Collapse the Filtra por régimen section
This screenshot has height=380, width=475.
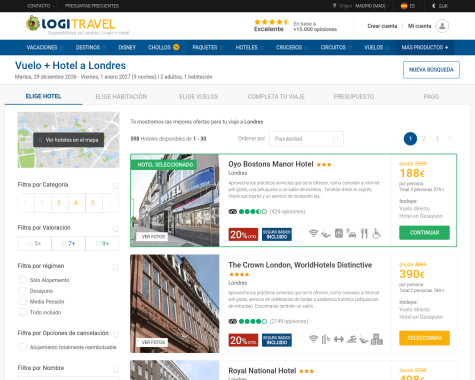115,267
